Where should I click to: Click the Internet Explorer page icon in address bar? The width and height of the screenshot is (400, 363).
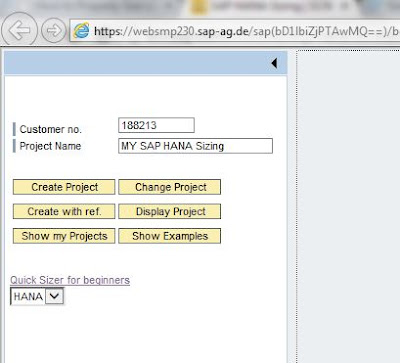click(81, 31)
